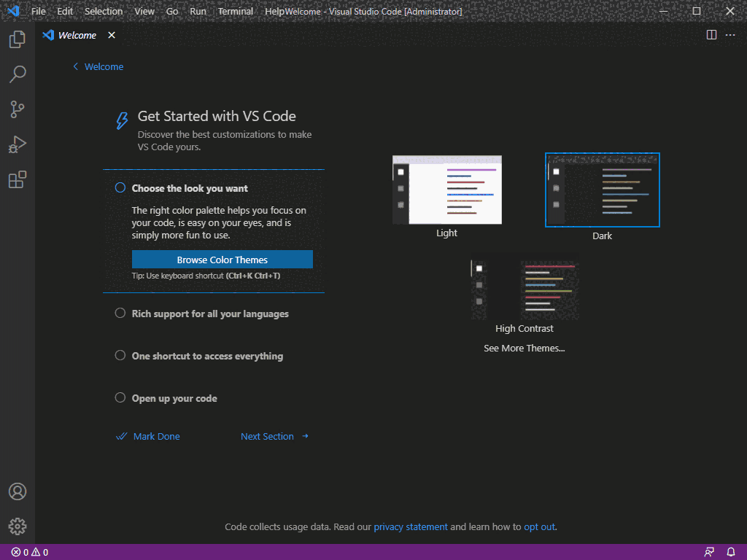Navigate back using the Welcome chevron
747x560 pixels.
click(x=98, y=66)
